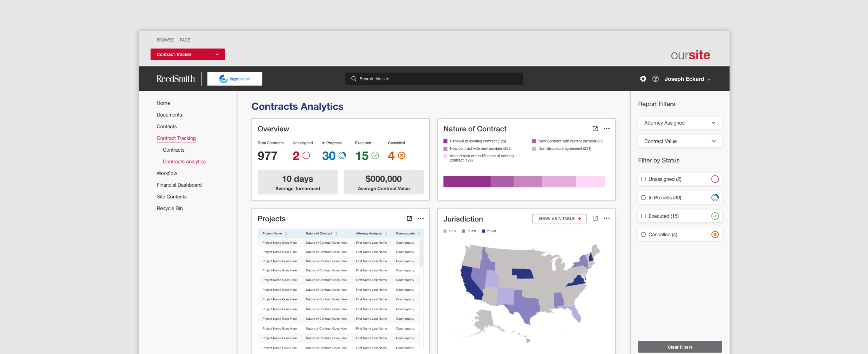
Task: Click the Search this site input field
Action: [x=434, y=78]
